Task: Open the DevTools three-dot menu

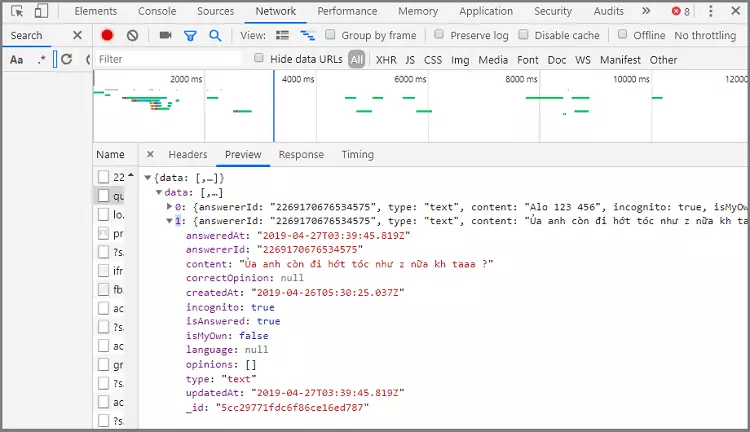Action: tap(711, 11)
